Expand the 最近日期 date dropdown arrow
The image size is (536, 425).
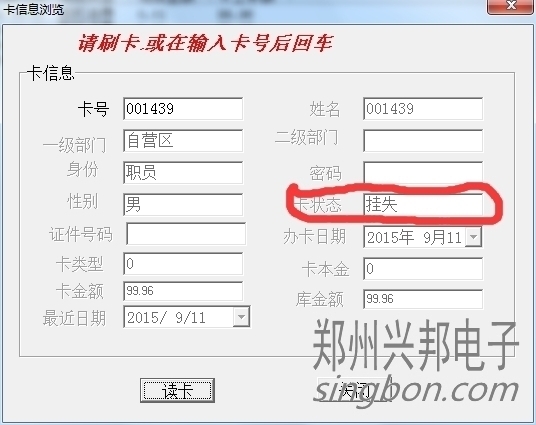click(241, 317)
